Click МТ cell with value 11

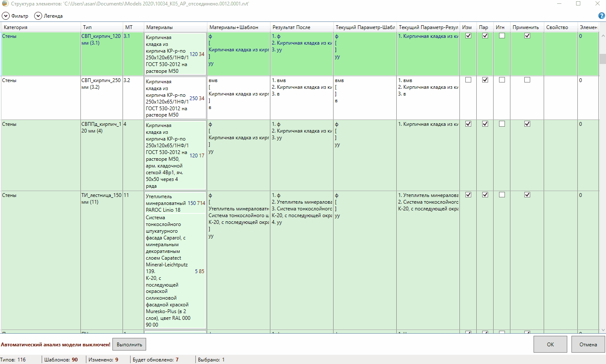133,260
